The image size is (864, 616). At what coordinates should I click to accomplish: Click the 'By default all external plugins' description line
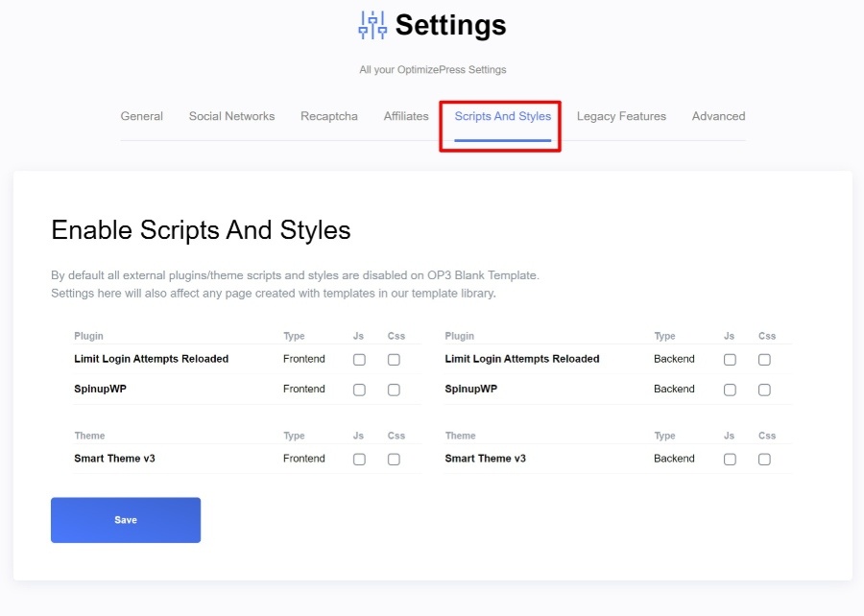[x=295, y=275]
